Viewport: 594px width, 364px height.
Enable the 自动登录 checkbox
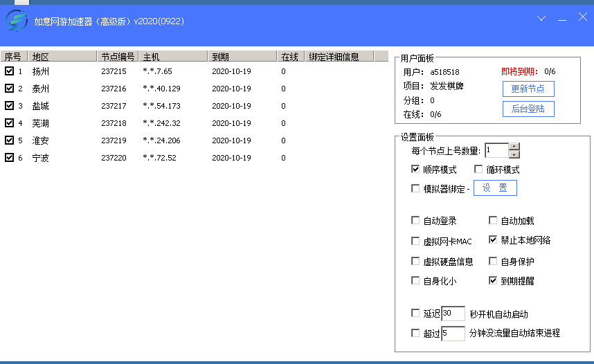415,220
